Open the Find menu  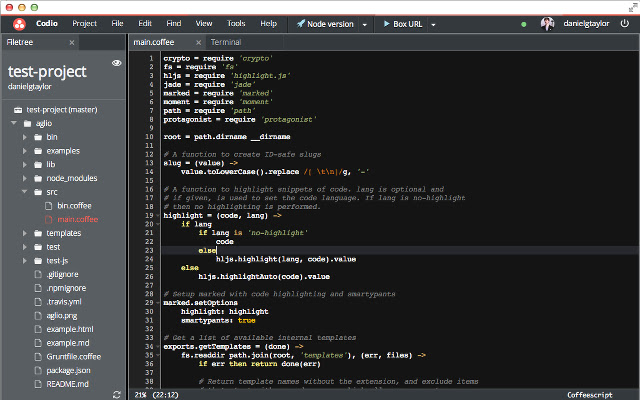tap(173, 24)
